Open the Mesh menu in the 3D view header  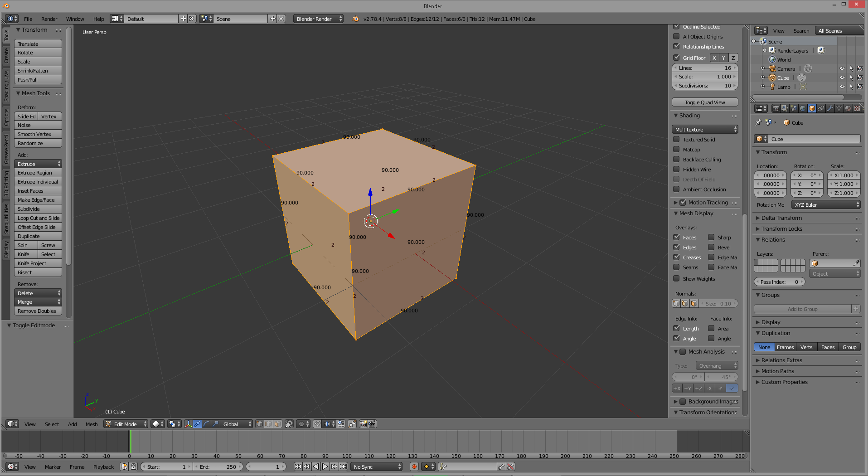pyautogui.click(x=92, y=424)
